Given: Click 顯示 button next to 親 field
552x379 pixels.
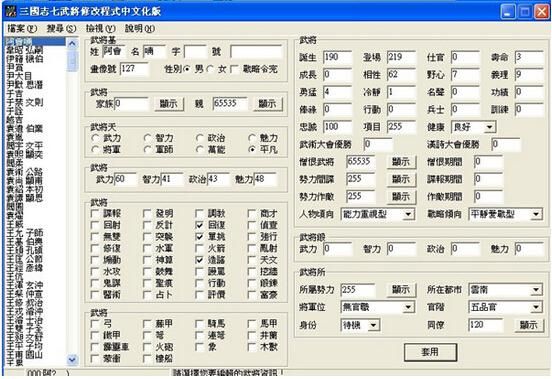Looking at the screenshot, I should tap(268, 104).
